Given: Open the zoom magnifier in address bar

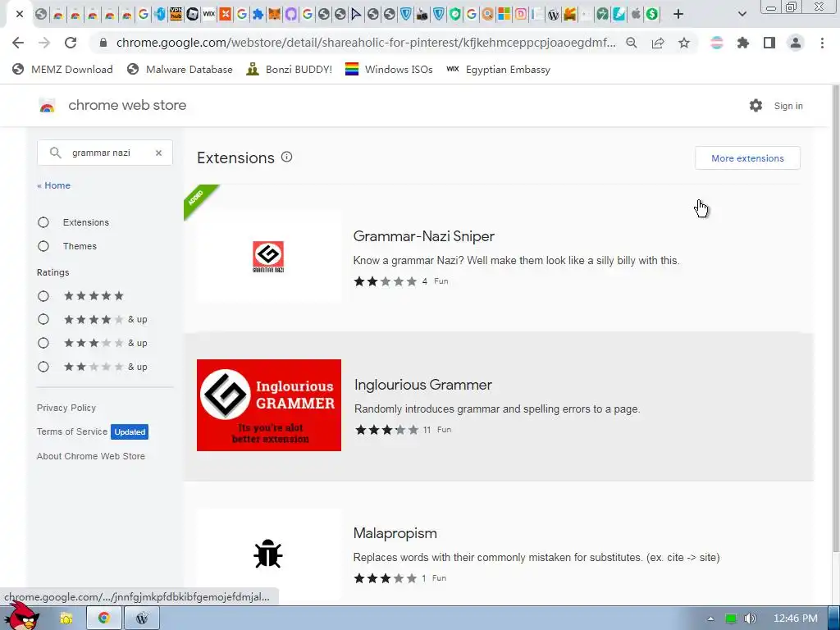Looking at the screenshot, I should click(x=632, y=43).
